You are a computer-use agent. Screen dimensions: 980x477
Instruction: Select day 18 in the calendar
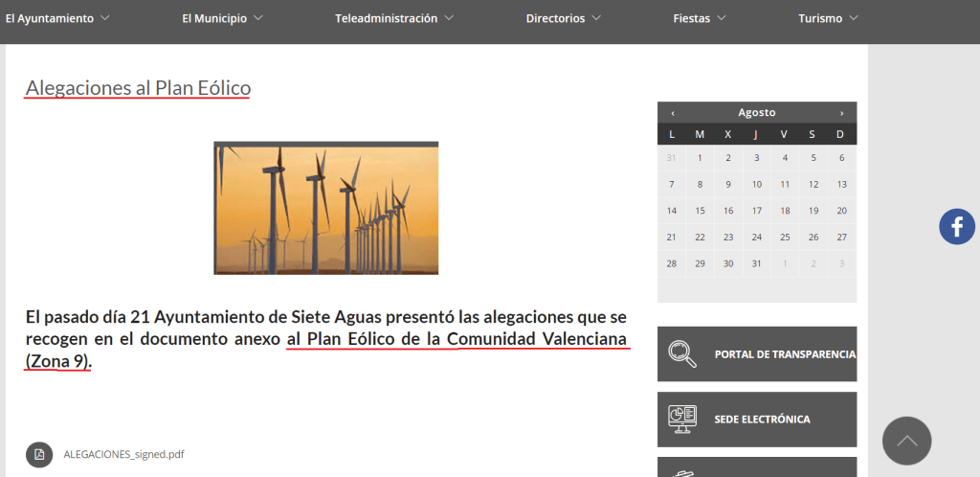tap(785, 211)
